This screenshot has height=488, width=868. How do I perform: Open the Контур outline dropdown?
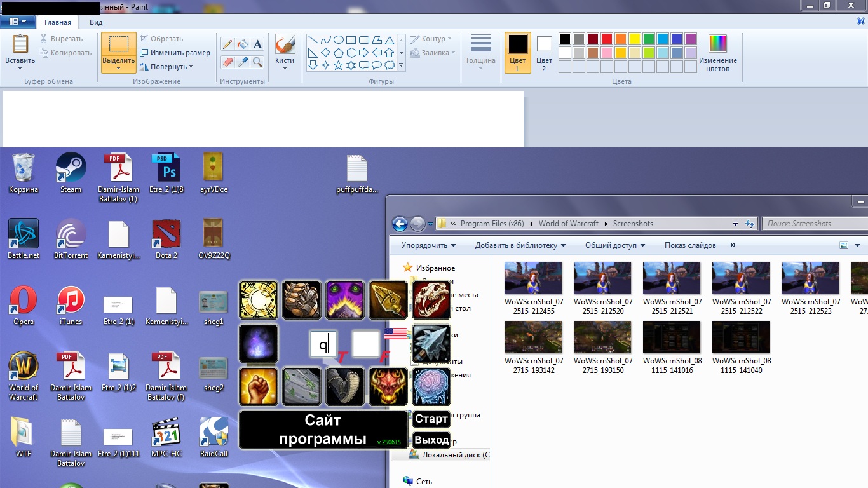point(431,39)
